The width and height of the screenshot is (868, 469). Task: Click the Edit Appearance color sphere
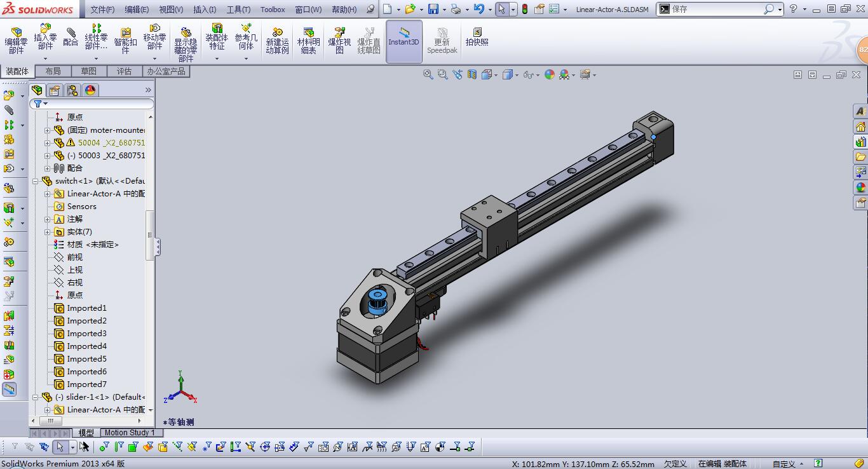pyautogui.click(x=549, y=74)
